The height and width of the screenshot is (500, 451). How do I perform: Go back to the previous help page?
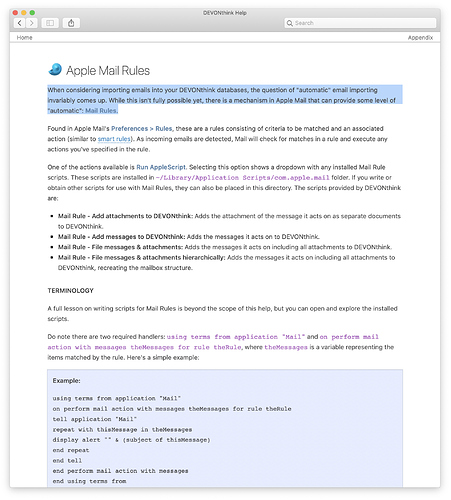[19, 23]
